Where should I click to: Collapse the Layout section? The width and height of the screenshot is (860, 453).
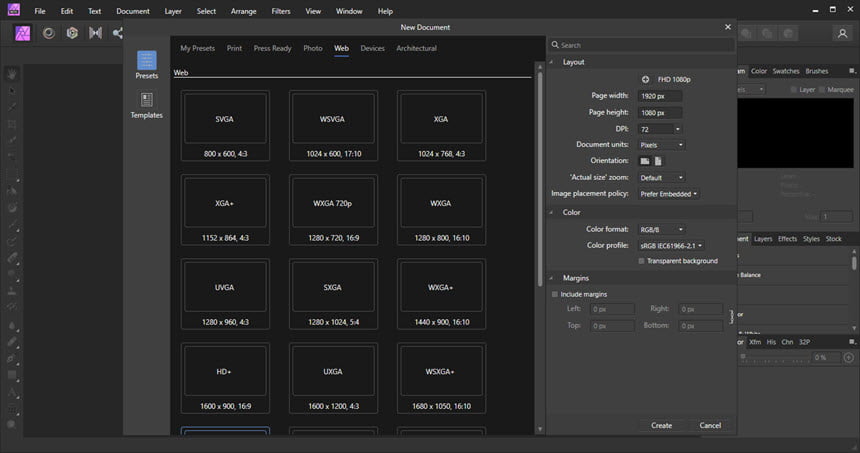pos(552,62)
